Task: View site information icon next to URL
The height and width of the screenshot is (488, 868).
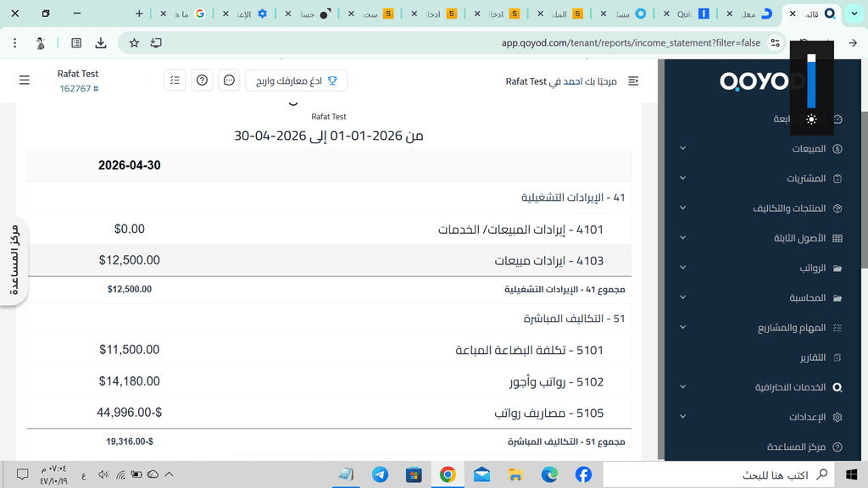Action: pos(775,42)
